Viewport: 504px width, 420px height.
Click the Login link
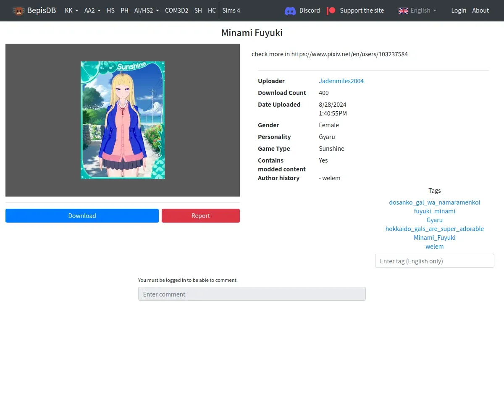(459, 10)
